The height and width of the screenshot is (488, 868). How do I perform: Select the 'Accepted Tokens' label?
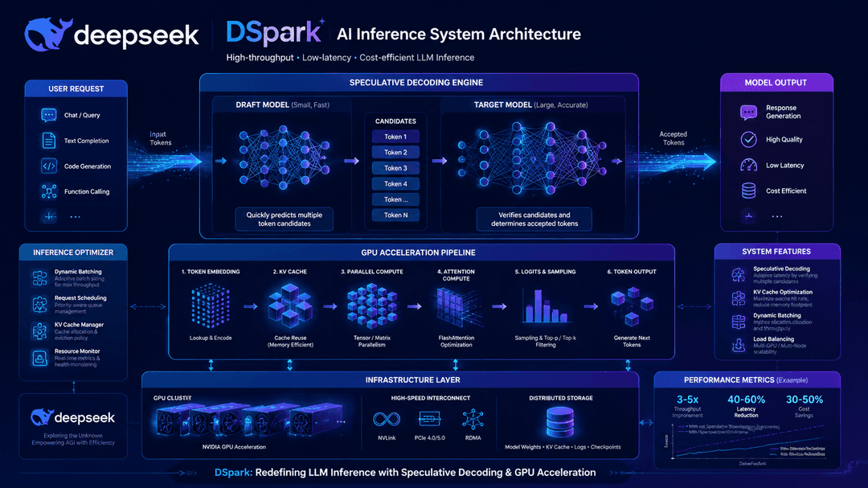click(x=674, y=138)
